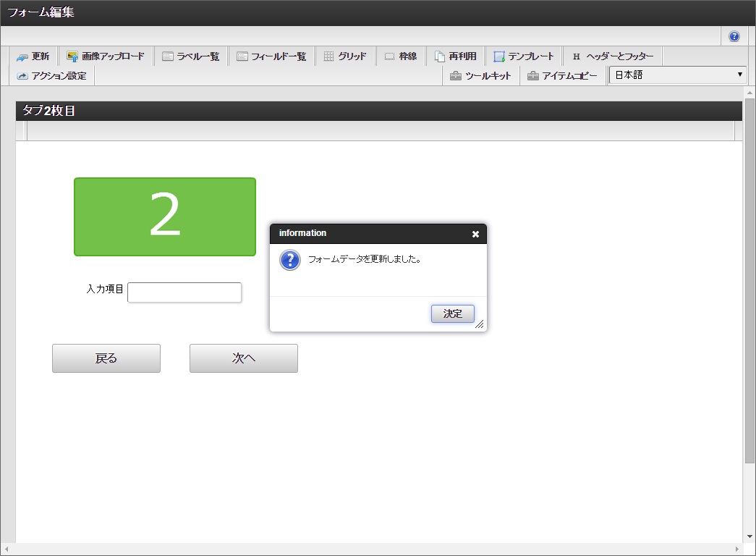Click the フォームデータを更新しました message text

365,259
